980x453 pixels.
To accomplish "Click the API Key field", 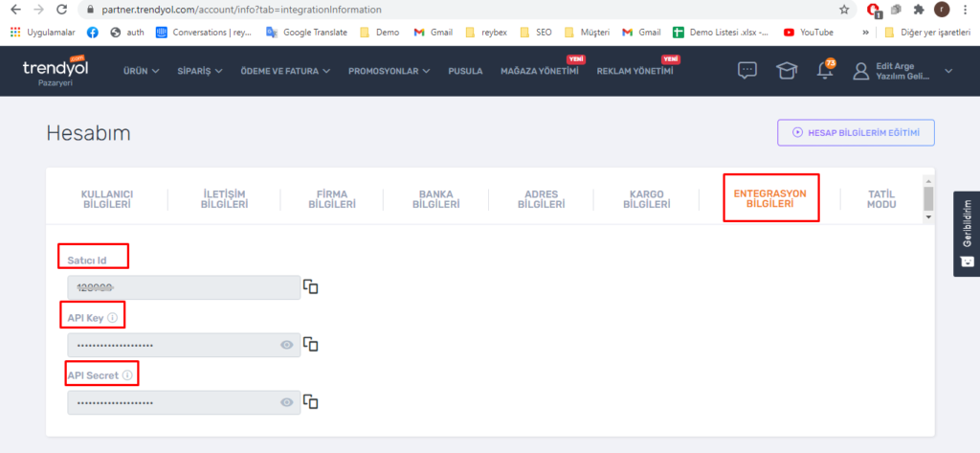I will (184, 345).
